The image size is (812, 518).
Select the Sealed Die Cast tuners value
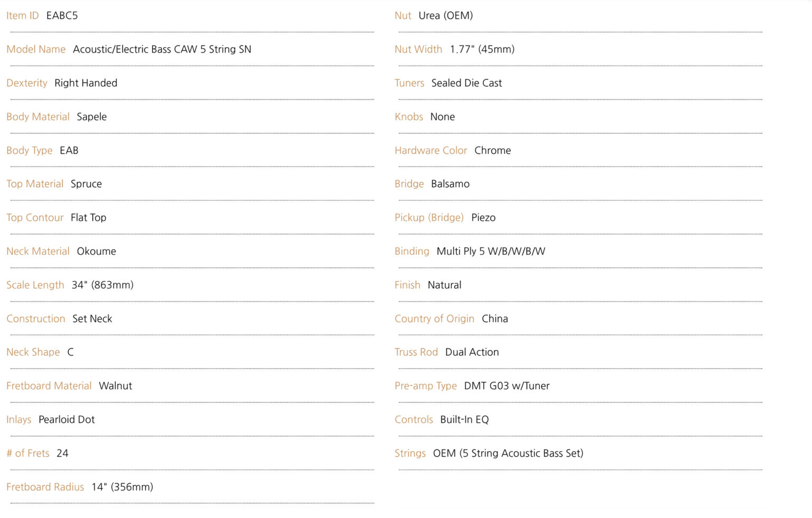coord(466,83)
